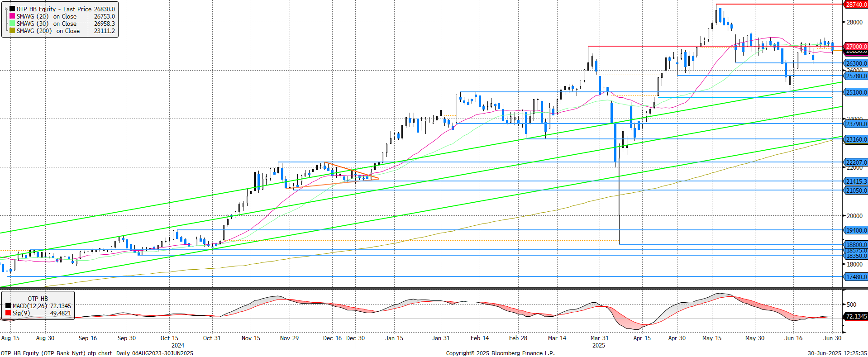This screenshot has width=868, height=357.
Task: Click the 2025 year label under the axis
Action: [x=599, y=345]
